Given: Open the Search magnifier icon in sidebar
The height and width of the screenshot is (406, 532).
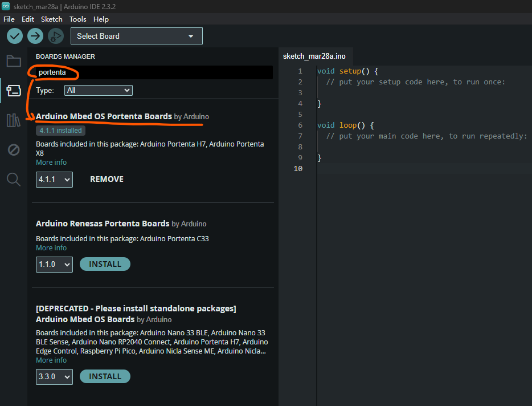Looking at the screenshot, I should pyautogui.click(x=14, y=180).
